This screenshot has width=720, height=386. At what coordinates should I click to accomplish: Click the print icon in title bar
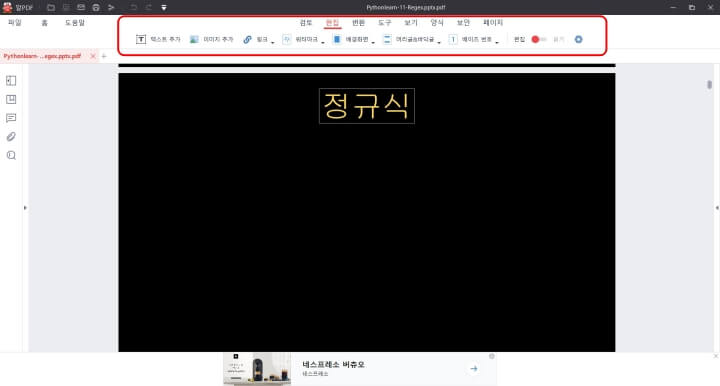[96, 7]
